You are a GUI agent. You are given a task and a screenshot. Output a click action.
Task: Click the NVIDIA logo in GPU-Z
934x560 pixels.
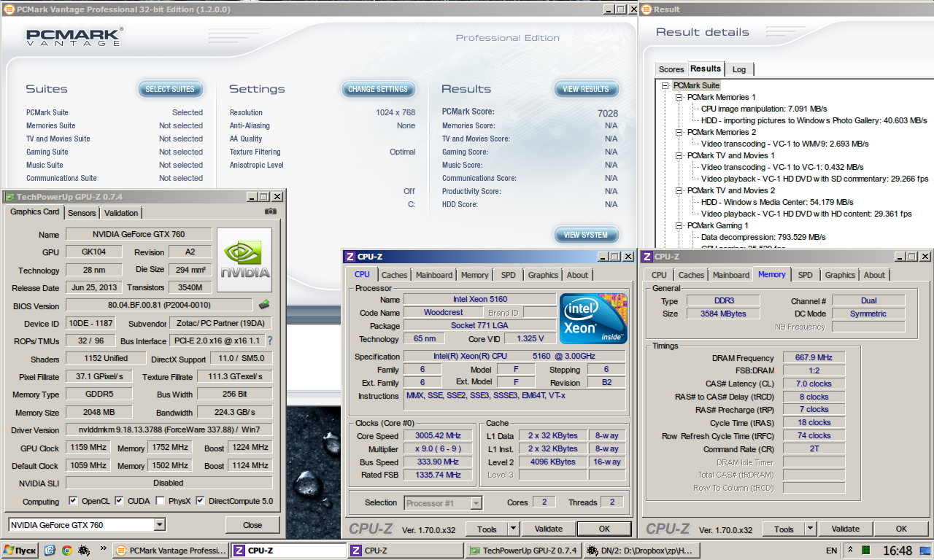(244, 260)
